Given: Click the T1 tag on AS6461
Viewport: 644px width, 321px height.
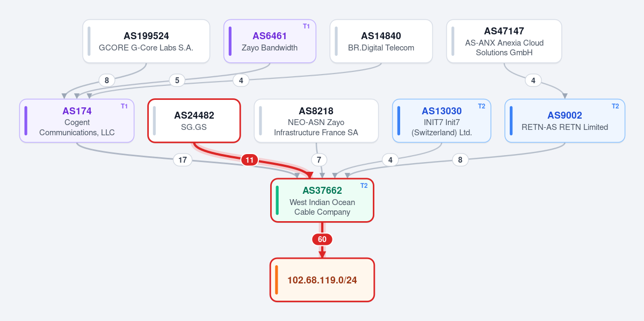Looking at the screenshot, I should [x=306, y=26].
